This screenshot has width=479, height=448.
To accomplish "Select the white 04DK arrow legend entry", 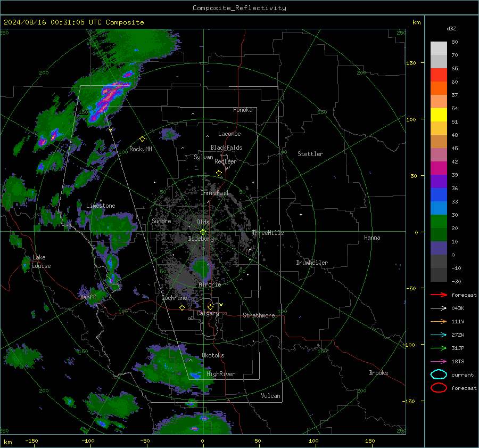I will [439, 308].
